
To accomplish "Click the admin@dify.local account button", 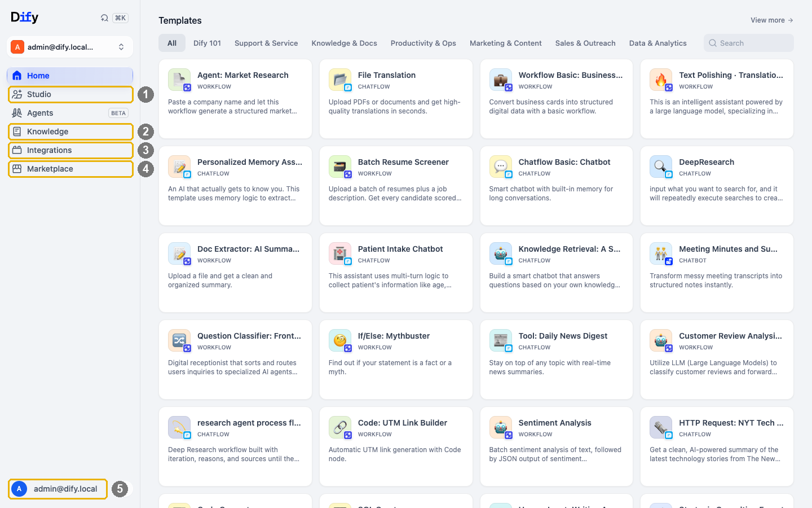I will pos(58,489).
